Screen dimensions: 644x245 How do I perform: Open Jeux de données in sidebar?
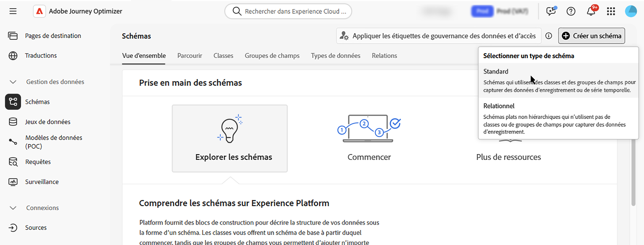click(47, 122)
